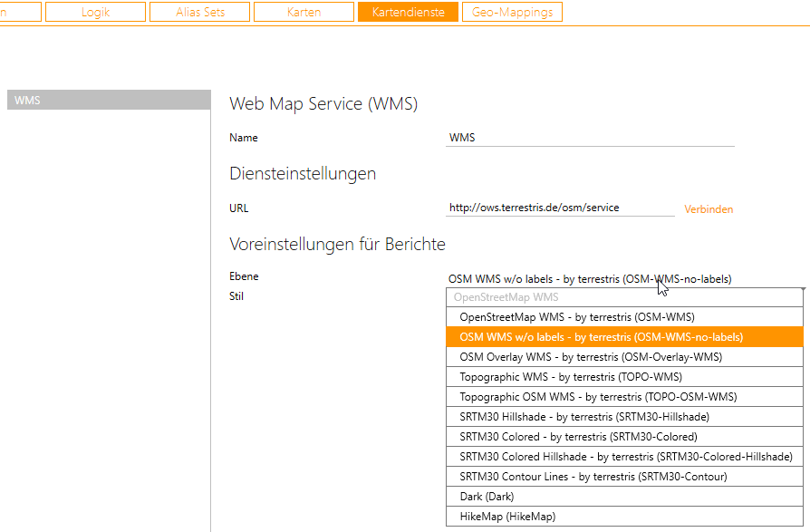Go to the Geo-Mappings tab
Viewport: 810px width, 532px height.
pyautogui.click(x=512, y=13)
